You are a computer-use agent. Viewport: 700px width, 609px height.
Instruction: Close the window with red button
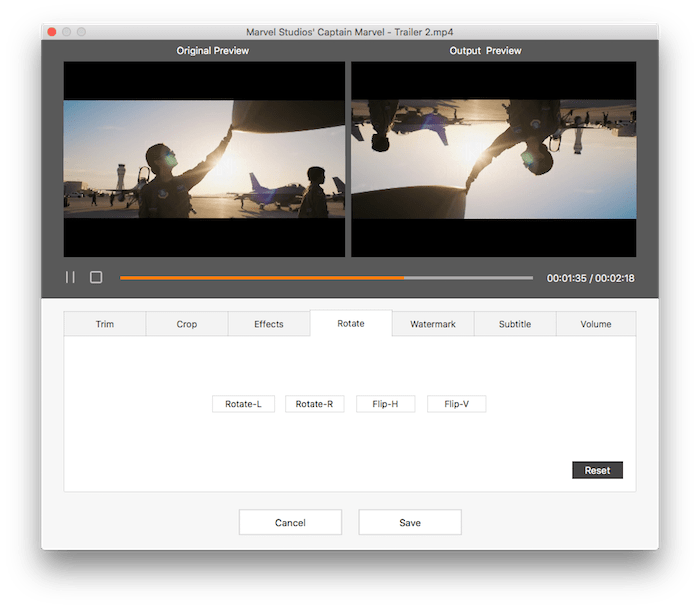point(52,32)
